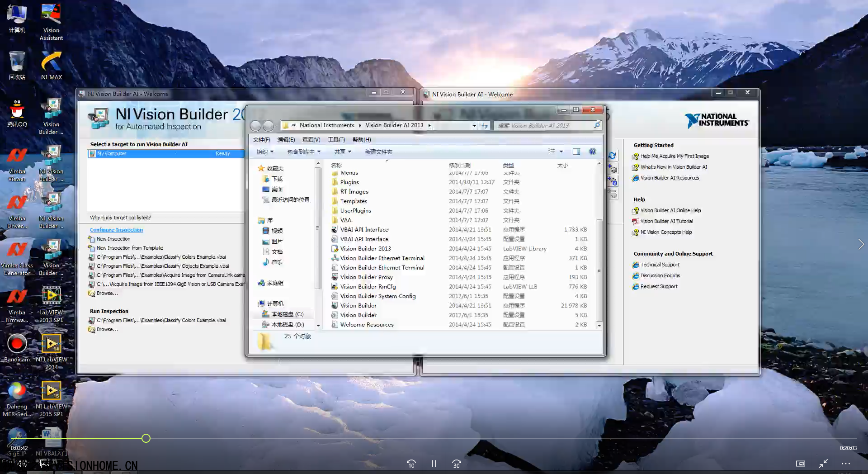Click the Vision Builder Proxy application file
868x474 pixels.
pos(366,277)
